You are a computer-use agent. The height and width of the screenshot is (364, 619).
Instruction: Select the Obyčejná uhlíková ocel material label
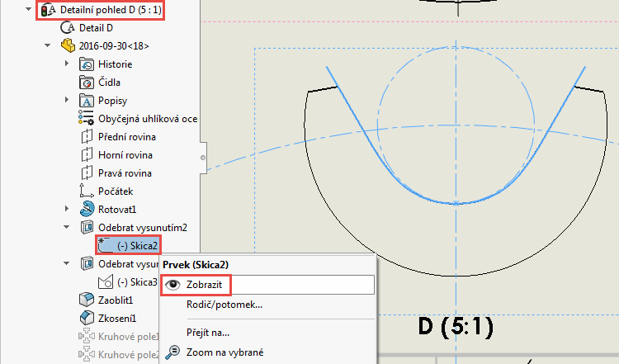click(x=148, y=119)
